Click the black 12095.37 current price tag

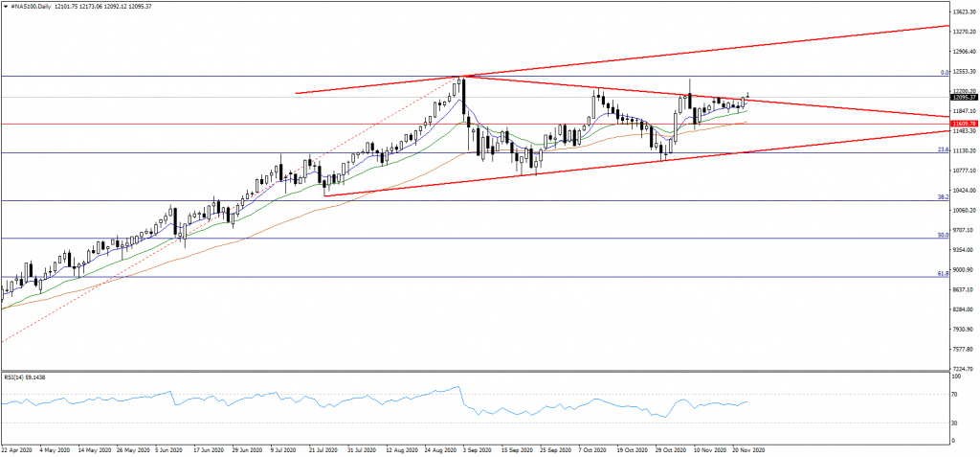[x=964, y=97]
